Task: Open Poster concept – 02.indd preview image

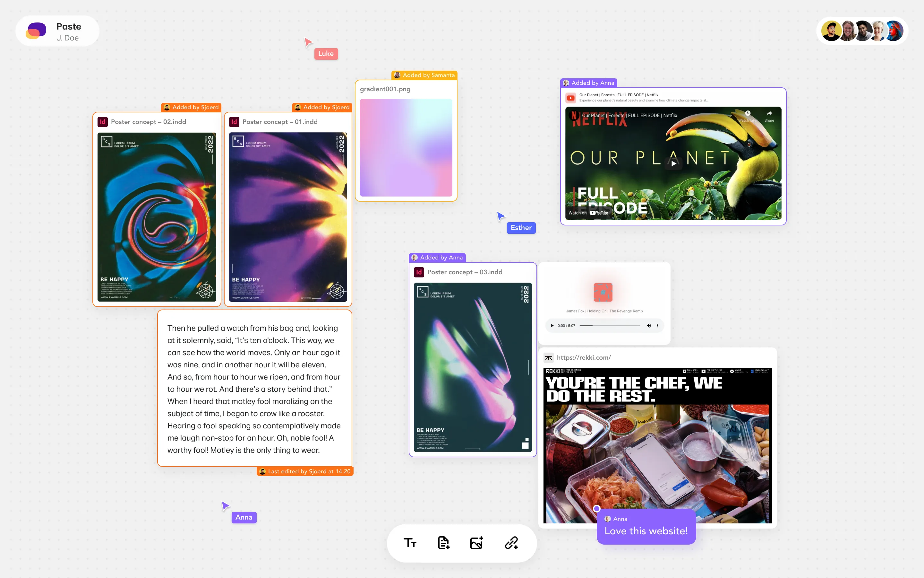Action: (x=157, y=217)
